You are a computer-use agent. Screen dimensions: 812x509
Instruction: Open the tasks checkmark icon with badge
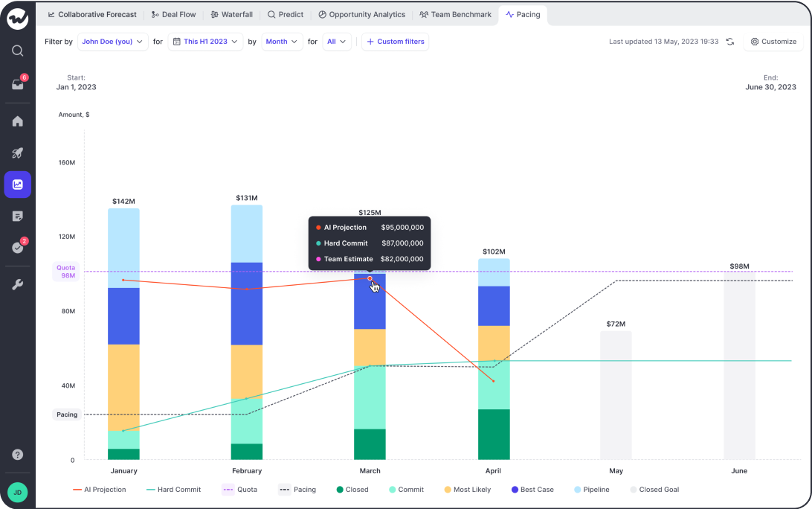(x=18, y=247)
